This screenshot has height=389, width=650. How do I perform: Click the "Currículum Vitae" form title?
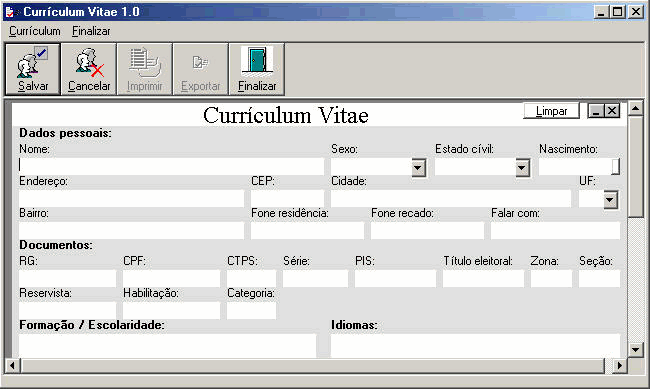tap(286, 115)
